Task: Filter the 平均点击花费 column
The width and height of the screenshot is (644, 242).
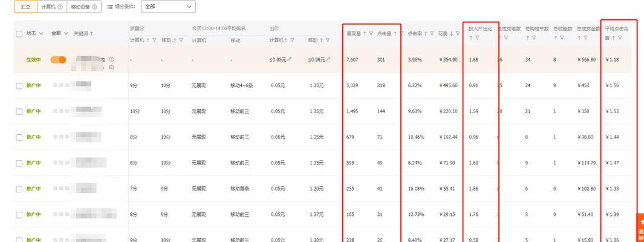Action: coord(620,38)
